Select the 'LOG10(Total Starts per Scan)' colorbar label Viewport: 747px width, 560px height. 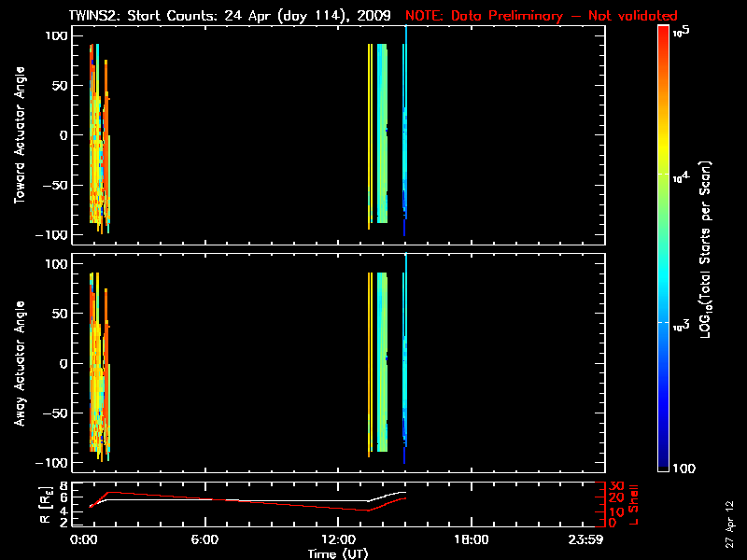712,247
